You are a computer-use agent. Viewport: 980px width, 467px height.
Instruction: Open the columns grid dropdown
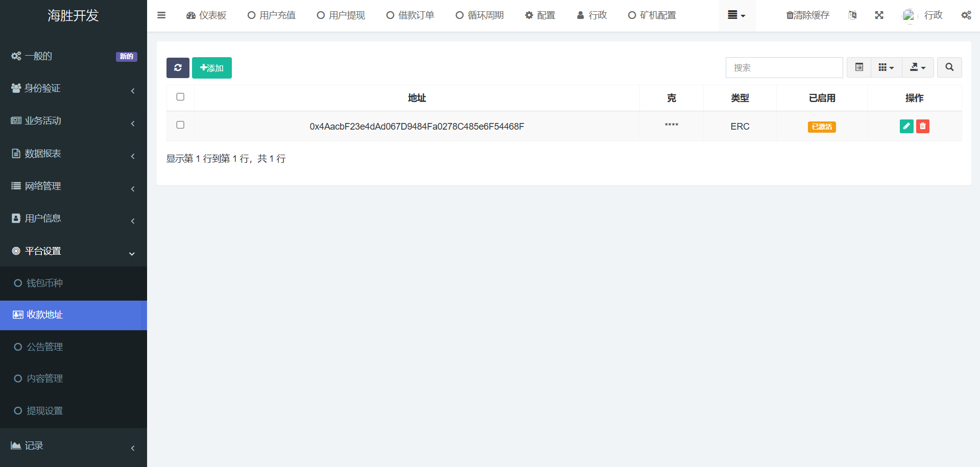[x=887, y=67]
